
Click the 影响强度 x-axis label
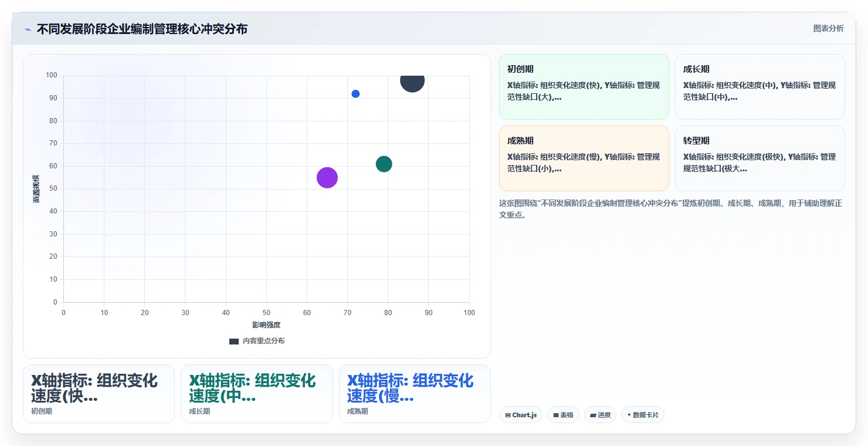266,325
